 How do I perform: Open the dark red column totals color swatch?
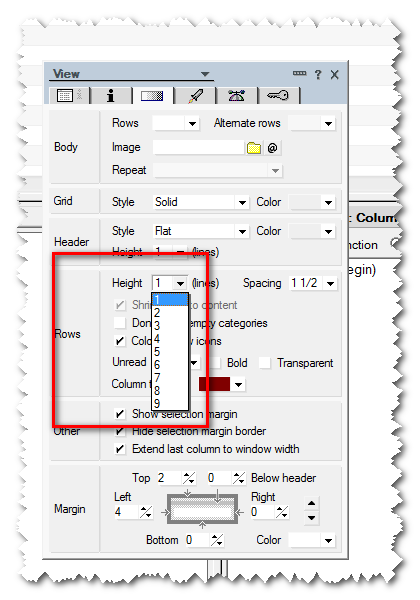click(221, 384)
